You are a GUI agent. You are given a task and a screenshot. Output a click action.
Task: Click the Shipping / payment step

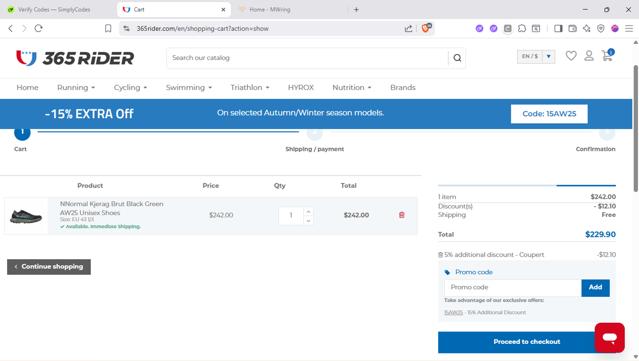pos(315,149)
